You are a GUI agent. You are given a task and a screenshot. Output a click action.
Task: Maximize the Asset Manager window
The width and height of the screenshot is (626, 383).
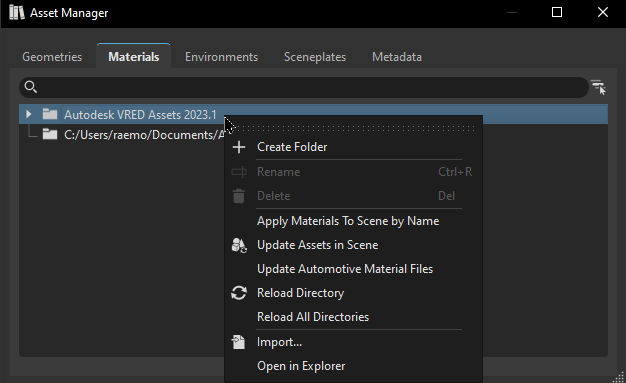coord(557,12)
